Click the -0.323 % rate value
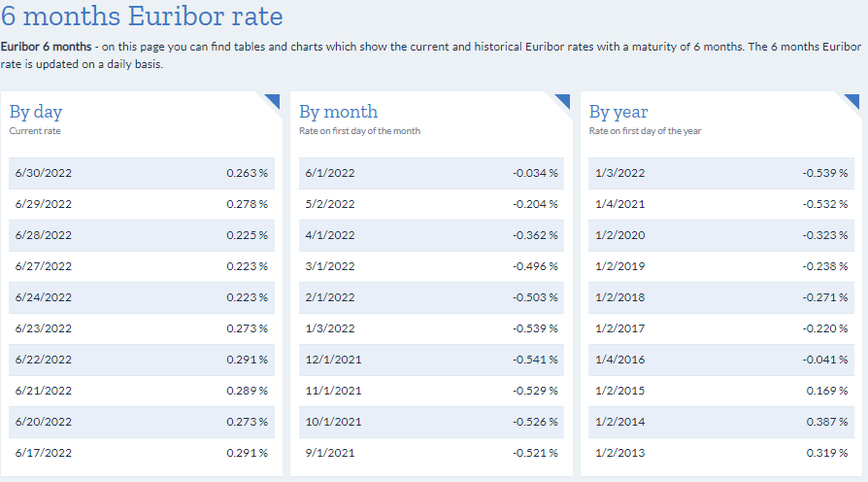The width and height of the screenshot is (868, 482). click(825, 235)
